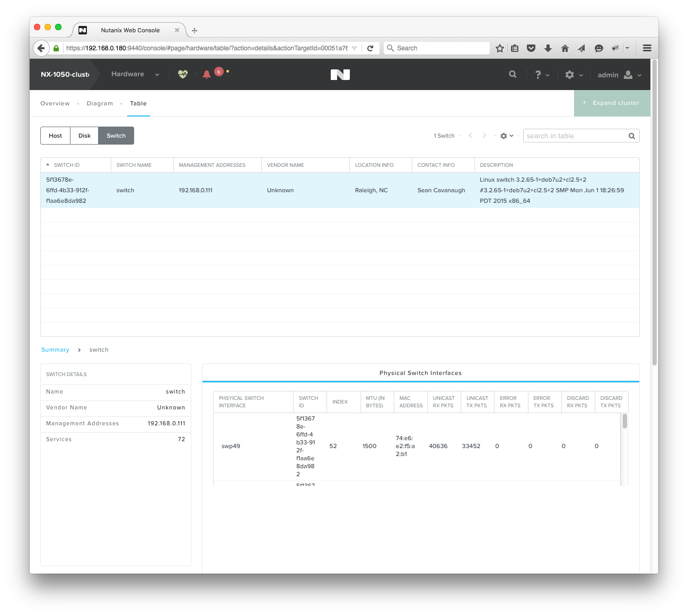Click the Summary breadcrumb link

pyautogui.click(x=55, y=350)
